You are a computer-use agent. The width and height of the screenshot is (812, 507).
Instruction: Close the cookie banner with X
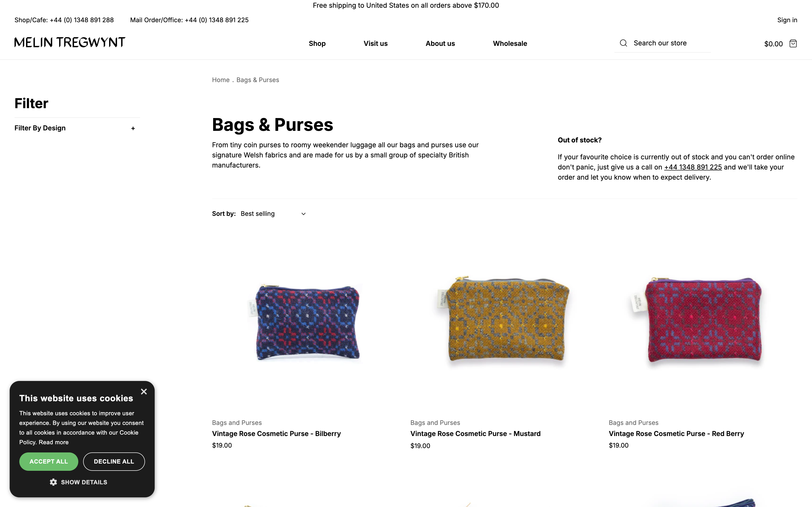click(144, 392)
